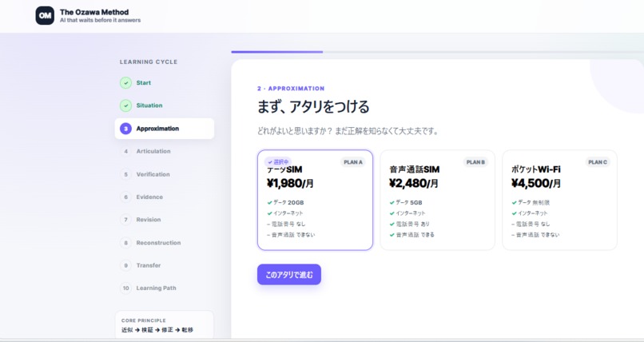Image resolution: width=644 pixels, height=342 pixels.
Task: Click the ¥1,980/月 price text
Action: [x=290, y=183]
